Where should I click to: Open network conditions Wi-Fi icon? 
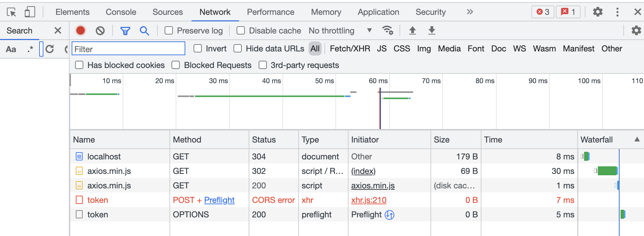[388, 31]
